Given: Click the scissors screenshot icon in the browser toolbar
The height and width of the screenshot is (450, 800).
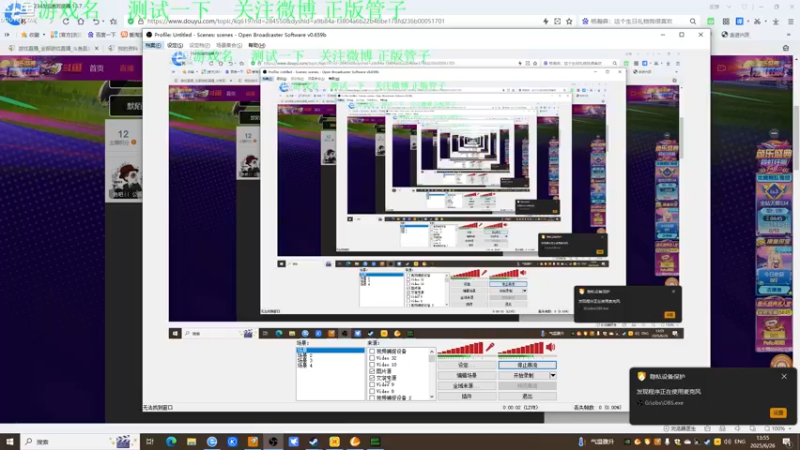Looking at the screenshot, I should [x=758, y=21].
